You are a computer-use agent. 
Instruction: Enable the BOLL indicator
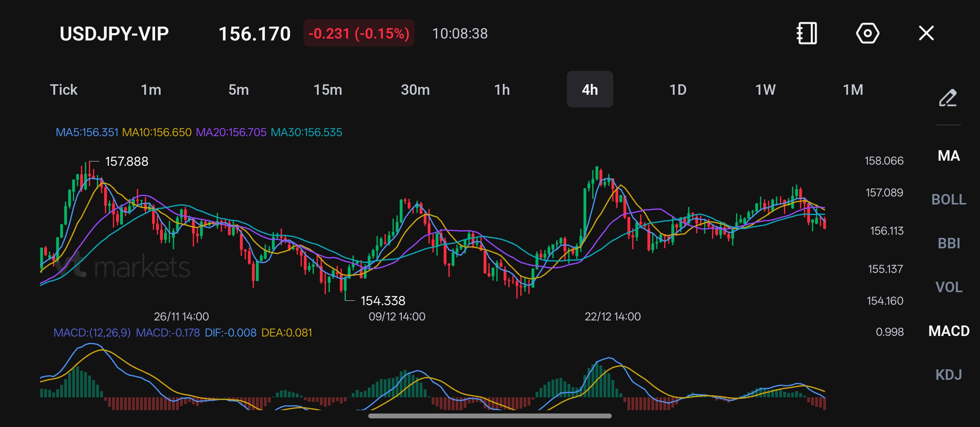(949, 199)
